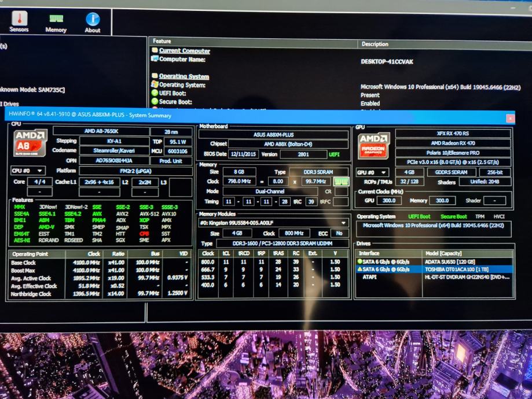
Task: Click the TDP 95.1 W field
Action: tap(178, 142)
